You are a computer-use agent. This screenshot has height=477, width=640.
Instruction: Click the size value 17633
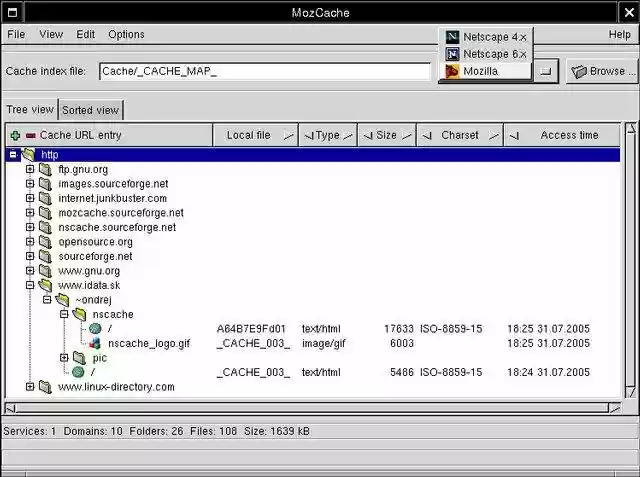point(399,329)
